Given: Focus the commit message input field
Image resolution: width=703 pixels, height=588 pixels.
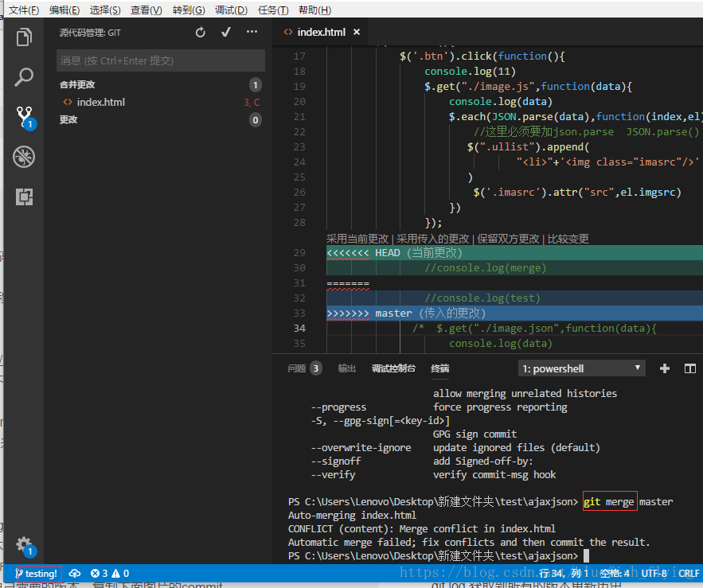Looking at the screenshot, I should (161, 60).
